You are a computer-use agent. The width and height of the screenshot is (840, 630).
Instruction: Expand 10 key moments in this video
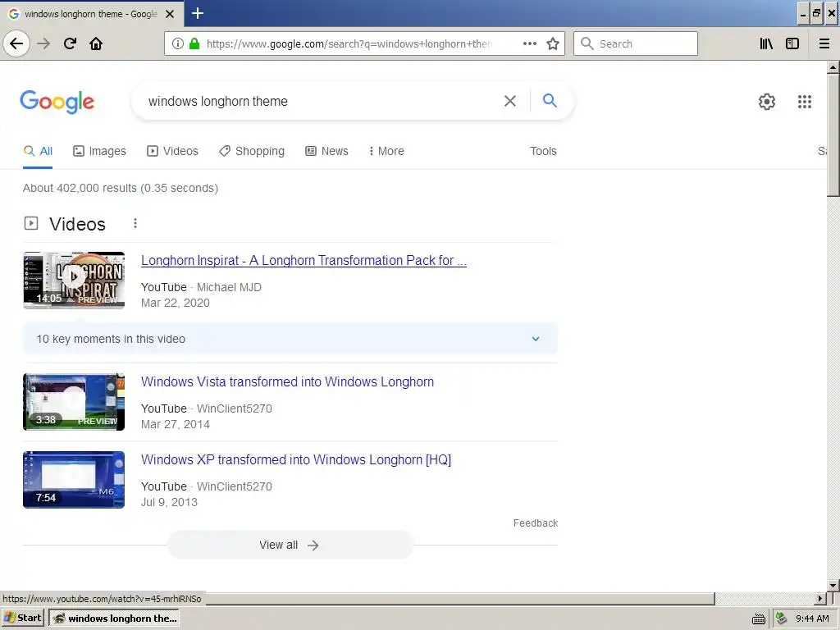click(x=290, y=339)
